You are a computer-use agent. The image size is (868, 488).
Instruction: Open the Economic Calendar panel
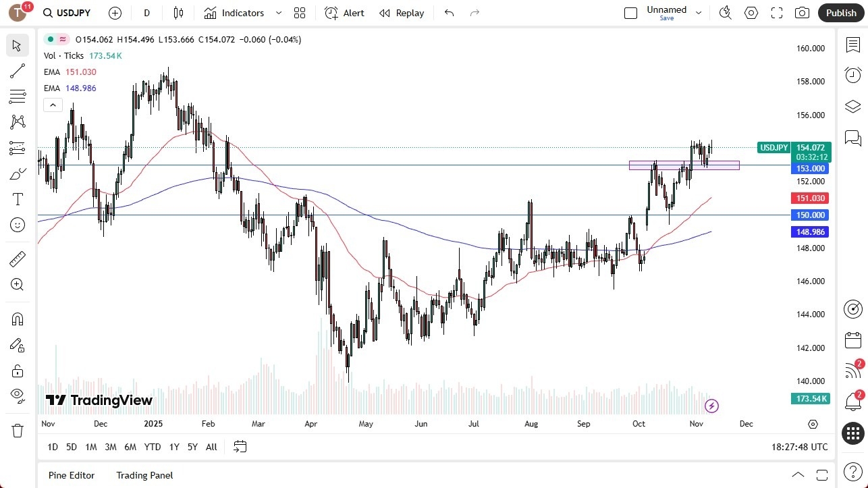852,340
